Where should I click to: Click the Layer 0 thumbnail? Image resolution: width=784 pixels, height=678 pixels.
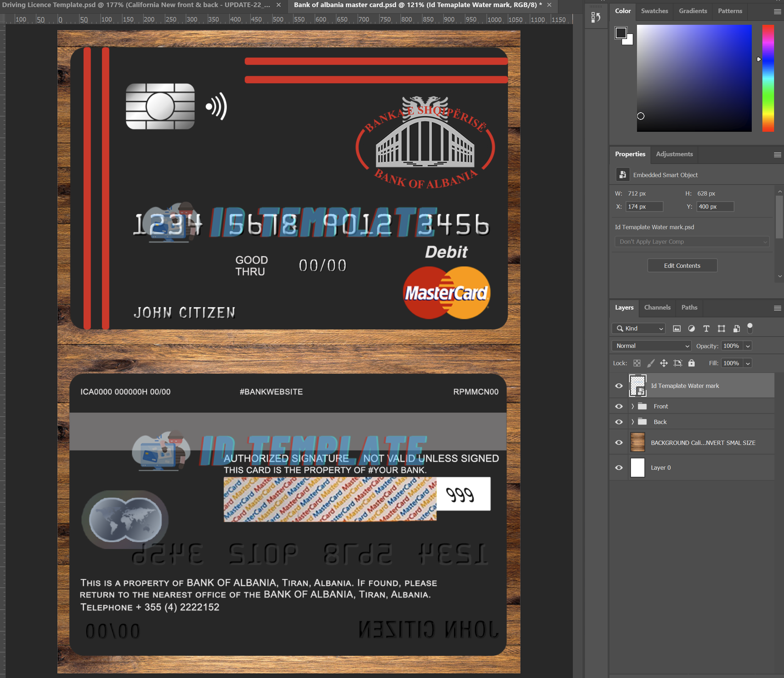[x=638, y=467]
